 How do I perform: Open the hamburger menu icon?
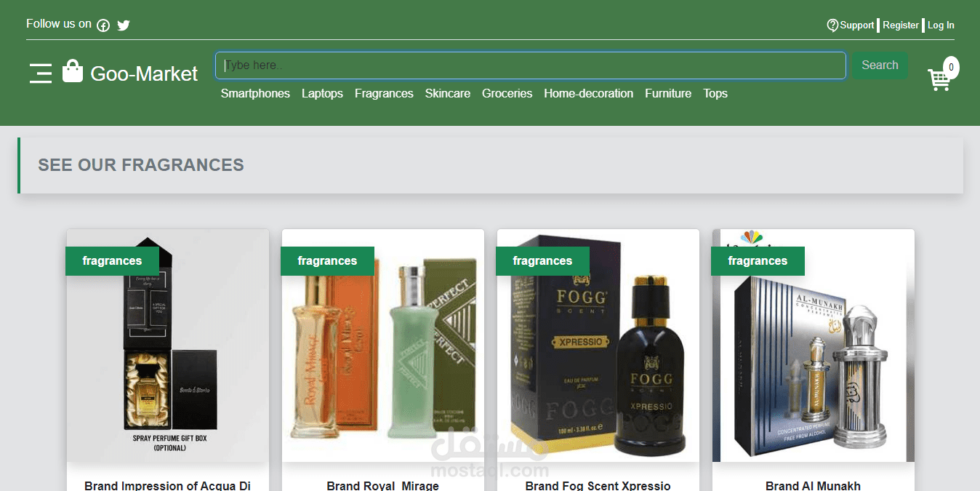[41, 73]
